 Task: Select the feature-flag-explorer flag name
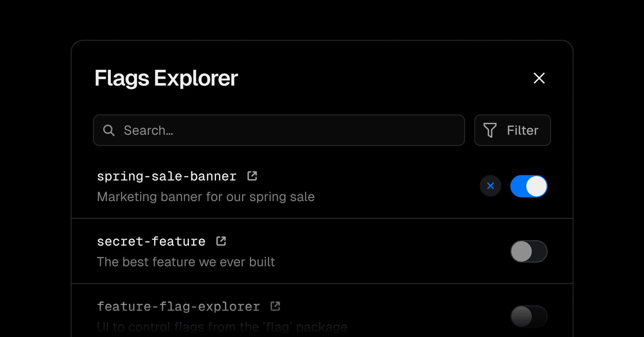(178, 306)
